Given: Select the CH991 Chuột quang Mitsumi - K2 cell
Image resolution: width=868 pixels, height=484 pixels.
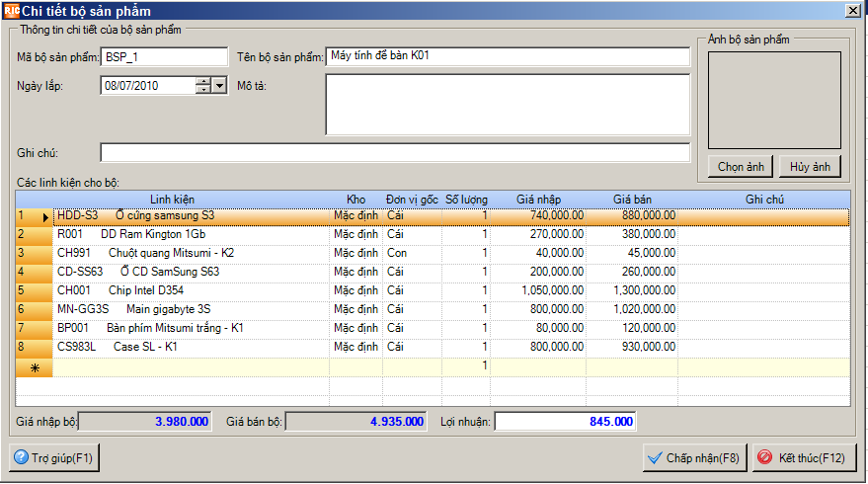Looking at the screenshot, I should point(192,254).
